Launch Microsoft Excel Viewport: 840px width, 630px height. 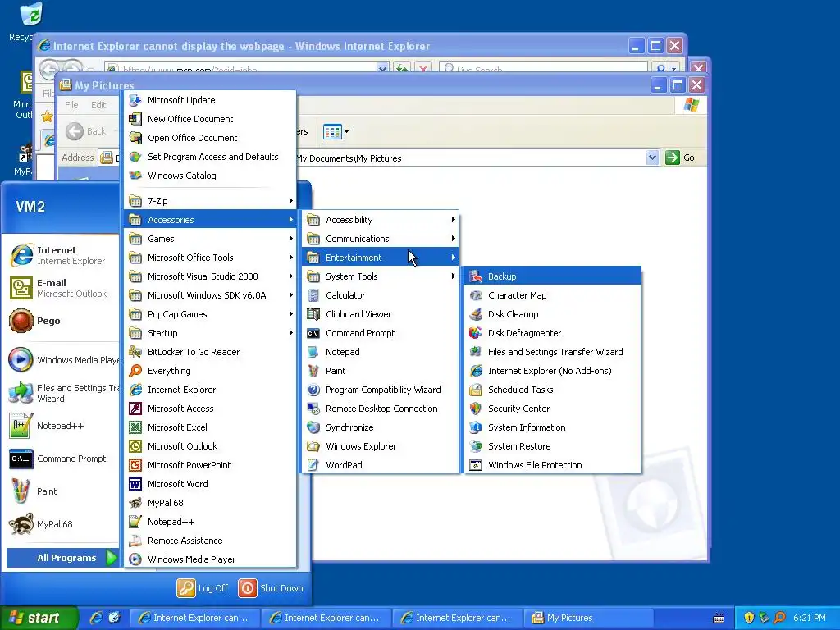(x=210, y=427)
